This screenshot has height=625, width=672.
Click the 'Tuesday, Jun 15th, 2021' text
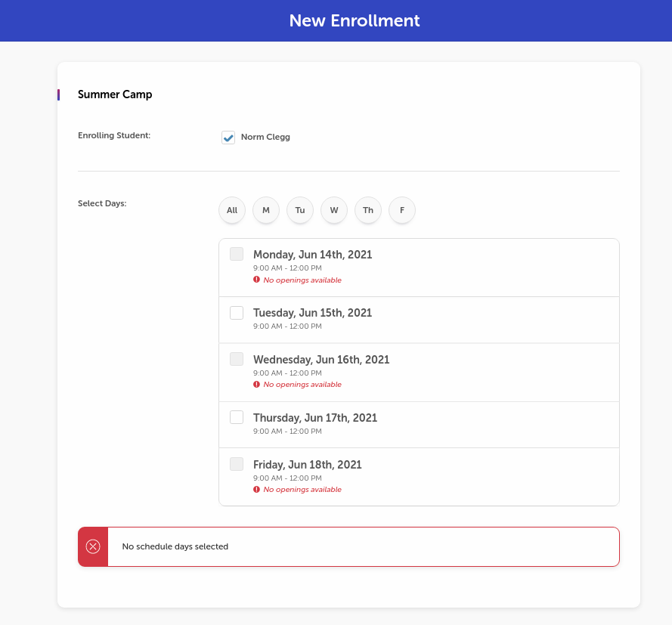click(x=312, y=313)
